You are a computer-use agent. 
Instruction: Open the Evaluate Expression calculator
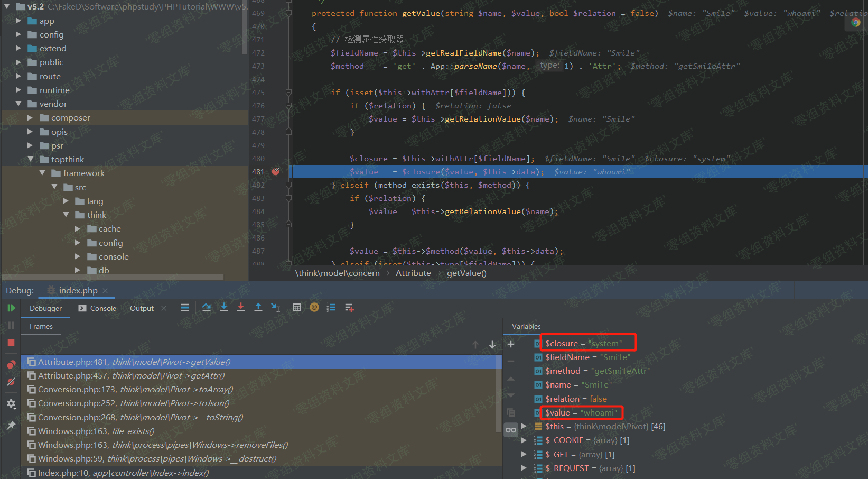tap(297, 308)
